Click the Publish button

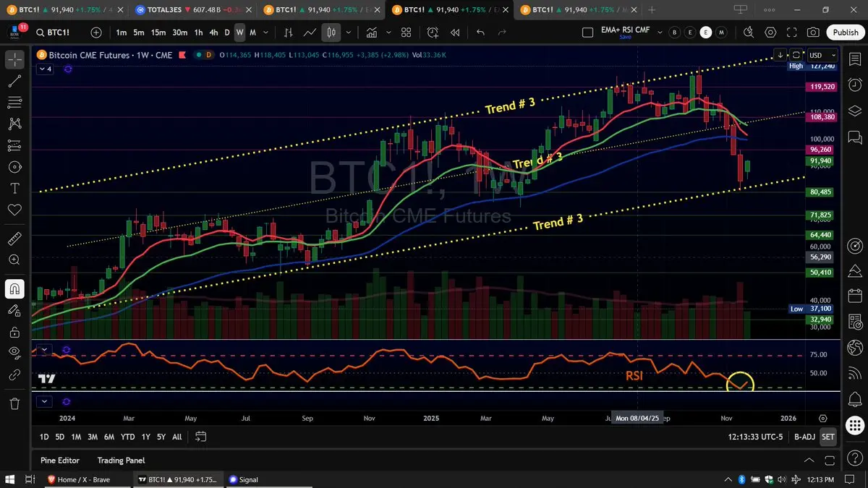(x=845, y=33)
